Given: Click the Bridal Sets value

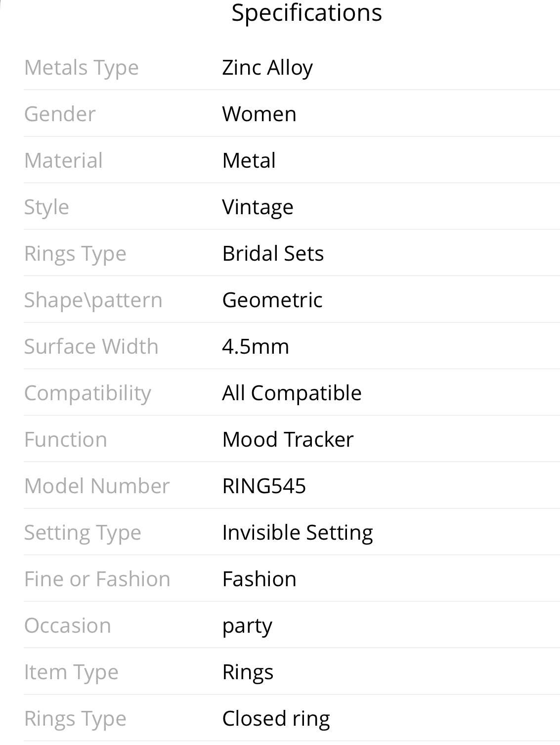Looking at the screenshot, I should coord(273,254).
